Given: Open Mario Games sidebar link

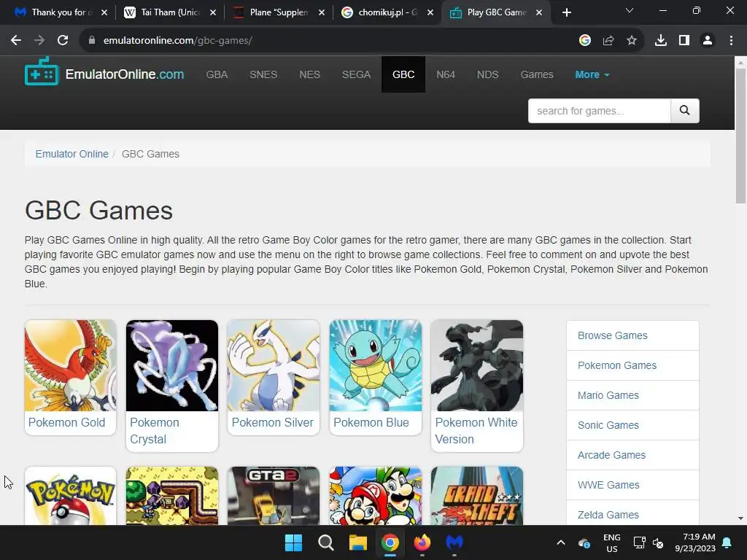Looking at the screenshot, I should click(x=632, y=395).
